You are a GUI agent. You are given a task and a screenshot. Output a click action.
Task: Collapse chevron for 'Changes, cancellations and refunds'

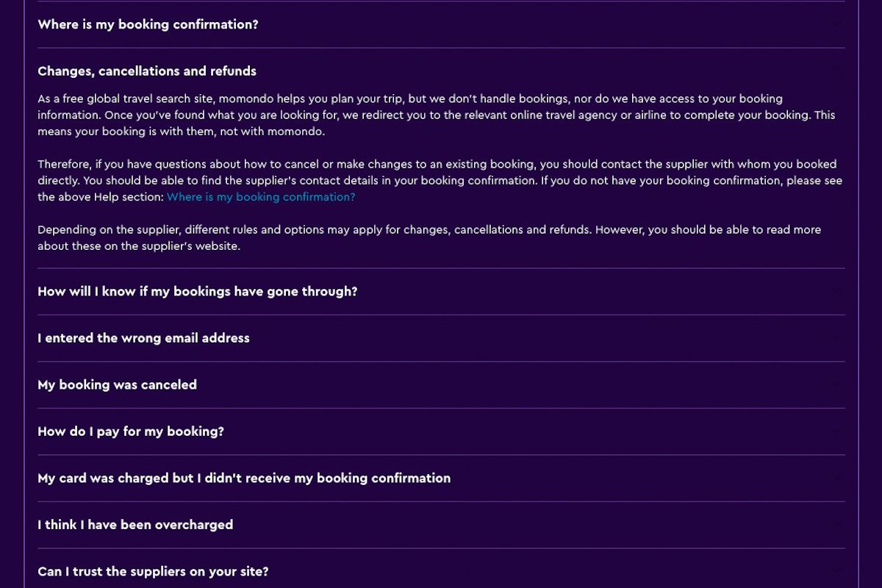coord(836,71)
